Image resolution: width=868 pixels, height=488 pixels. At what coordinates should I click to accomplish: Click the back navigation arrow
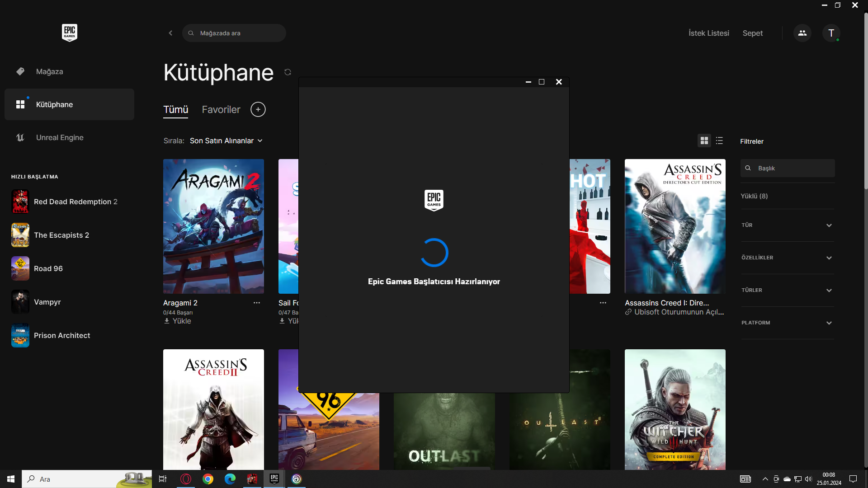170,33
